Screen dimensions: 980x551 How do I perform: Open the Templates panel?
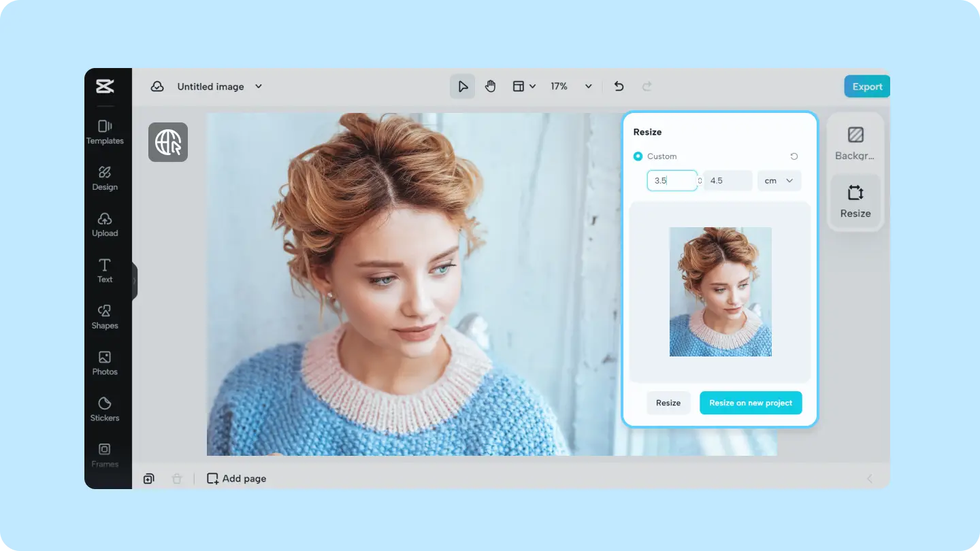tap(105, 132)
